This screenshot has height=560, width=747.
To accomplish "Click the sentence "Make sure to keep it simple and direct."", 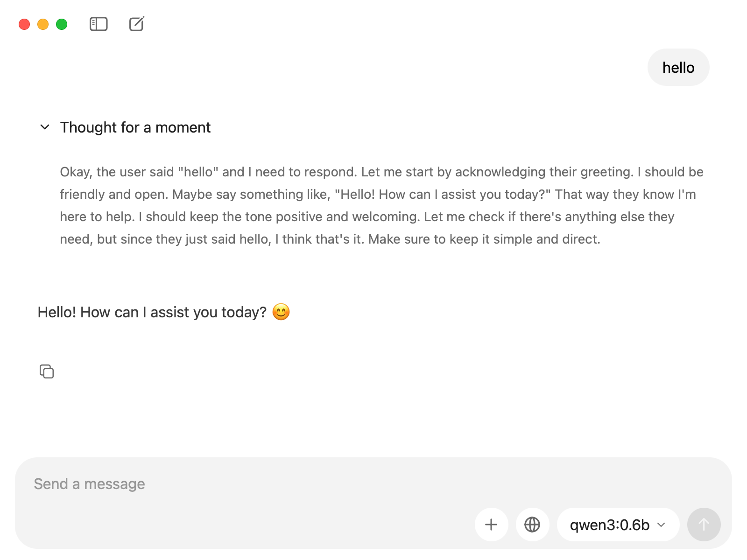I will [484, 239].
